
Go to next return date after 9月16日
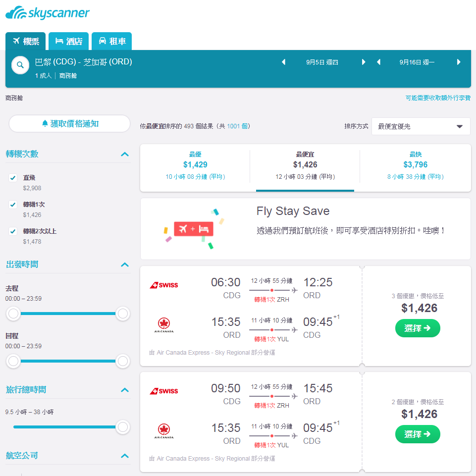(459, 62)
